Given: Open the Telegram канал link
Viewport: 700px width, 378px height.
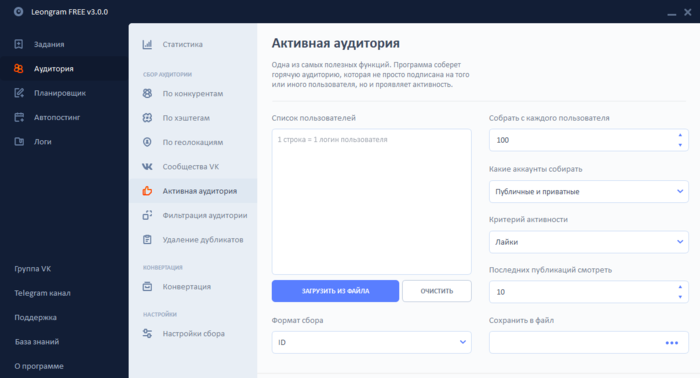Looking at the screenshot, I should (42, 293).
